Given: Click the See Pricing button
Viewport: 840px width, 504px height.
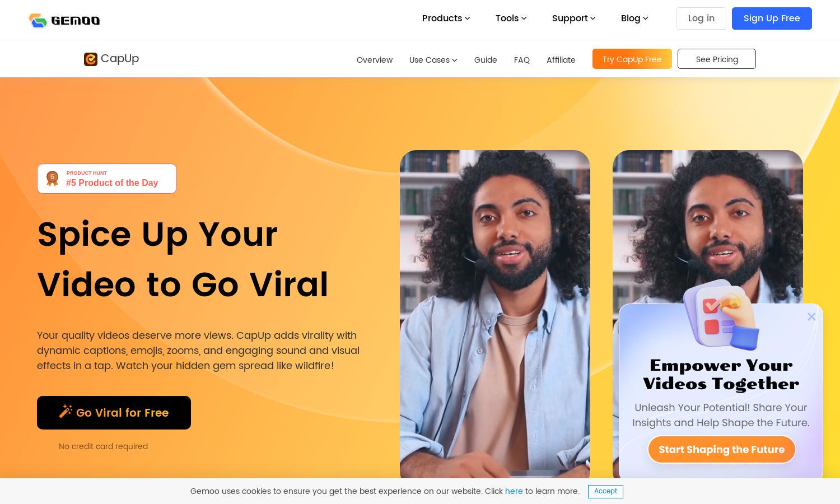Looking at the screenshot, I should [717, 59].
